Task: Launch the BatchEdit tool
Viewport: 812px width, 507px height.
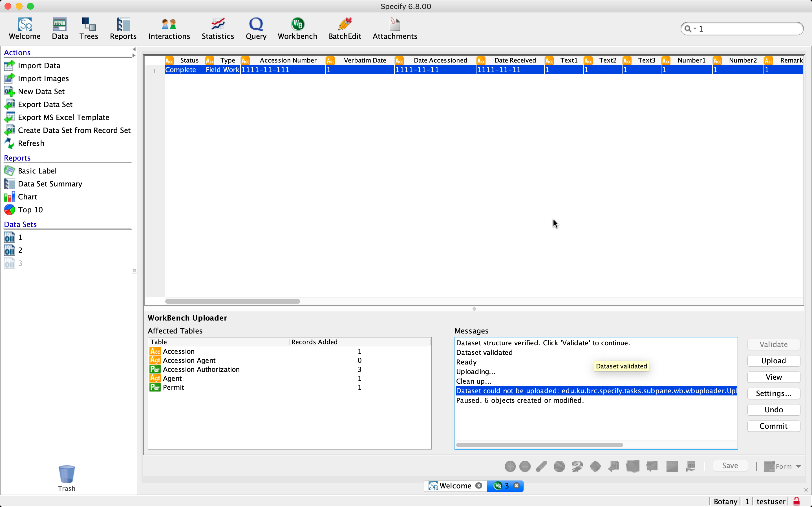Action: pos(345,28)
